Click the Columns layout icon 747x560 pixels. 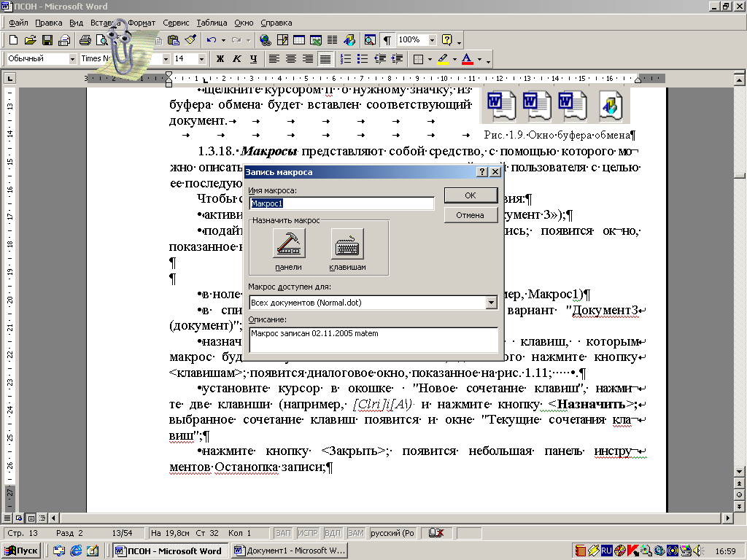pos(333,41)
